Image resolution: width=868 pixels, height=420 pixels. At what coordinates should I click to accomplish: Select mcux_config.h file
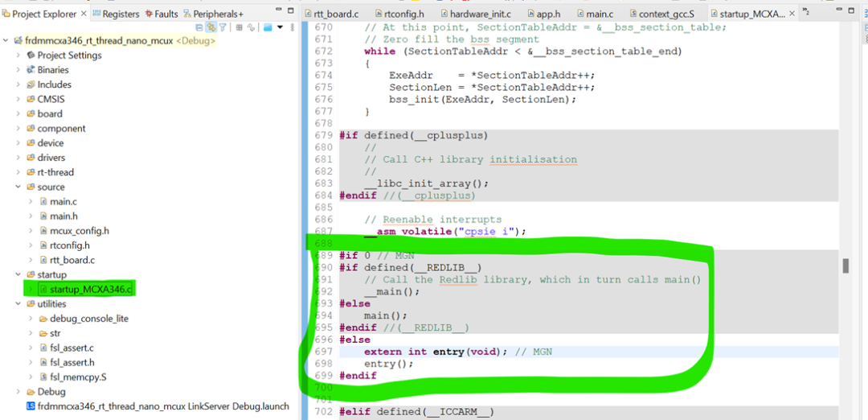pos(79,230)
